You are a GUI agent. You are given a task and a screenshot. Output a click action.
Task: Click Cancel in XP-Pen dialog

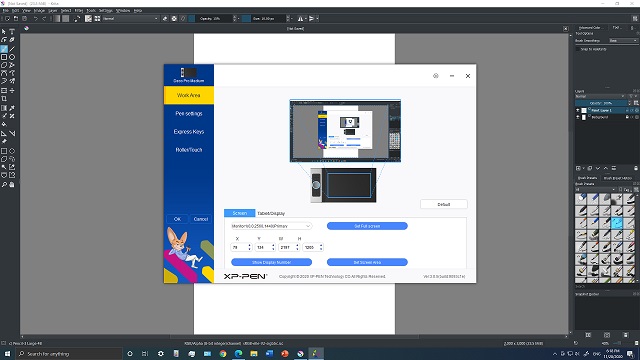coord(201,219)
